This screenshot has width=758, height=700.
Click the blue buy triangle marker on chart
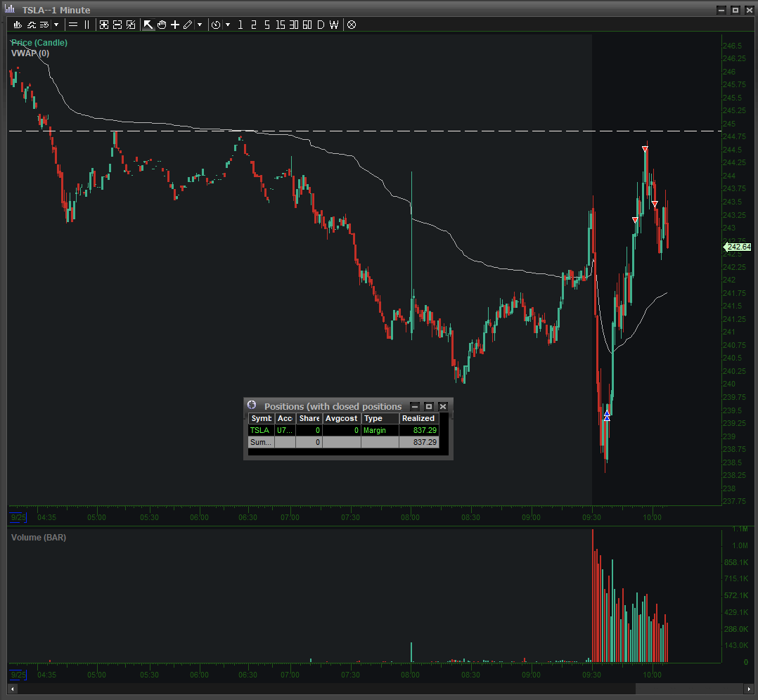pyautogui.click(x=608, y=415)
